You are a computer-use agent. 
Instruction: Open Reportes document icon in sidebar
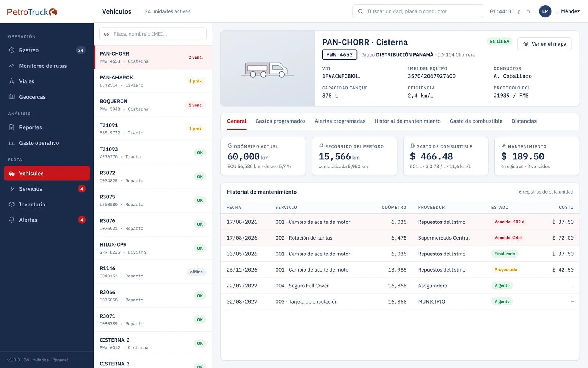(12, 127)
